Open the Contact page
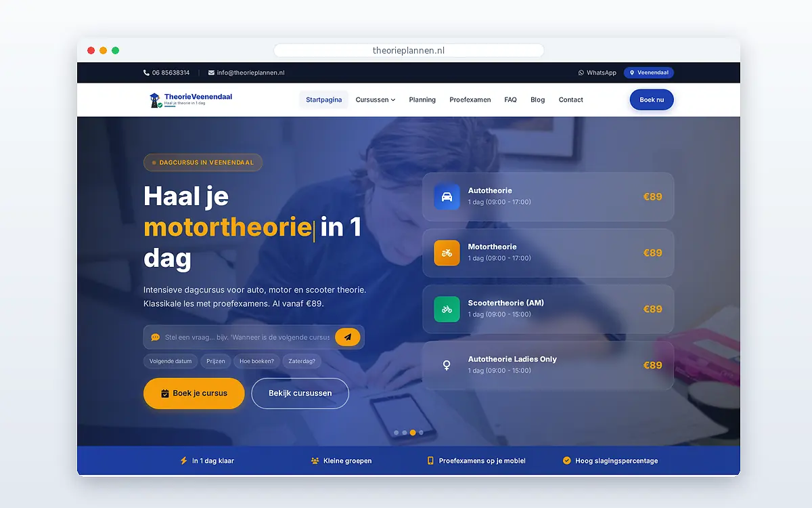 click(x=570, y=100)
